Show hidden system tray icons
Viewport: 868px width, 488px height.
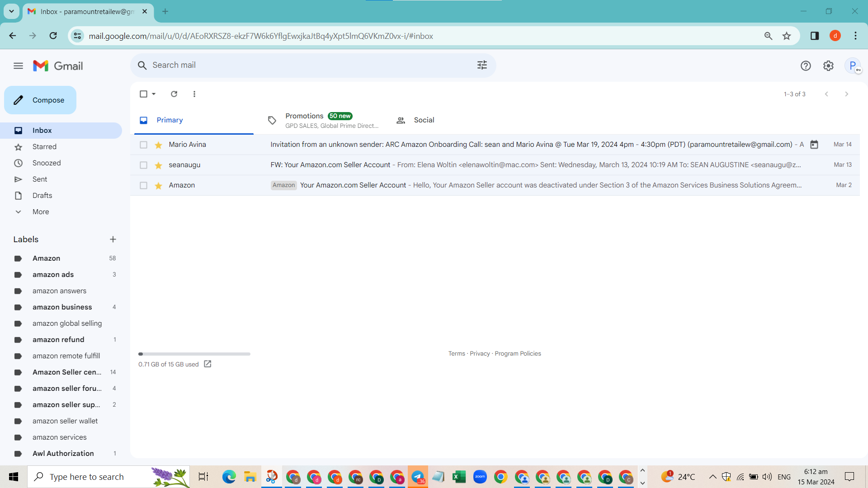(x=712, y=477)
